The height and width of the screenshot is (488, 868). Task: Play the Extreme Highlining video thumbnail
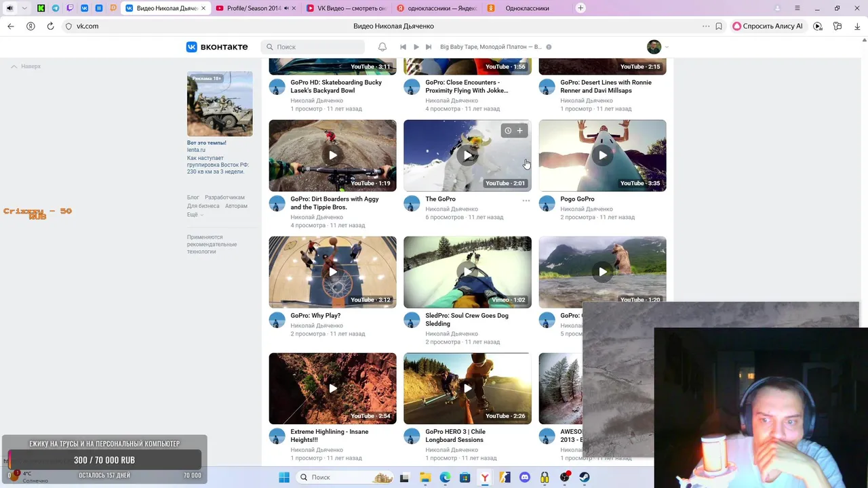(x=332, y=388)
